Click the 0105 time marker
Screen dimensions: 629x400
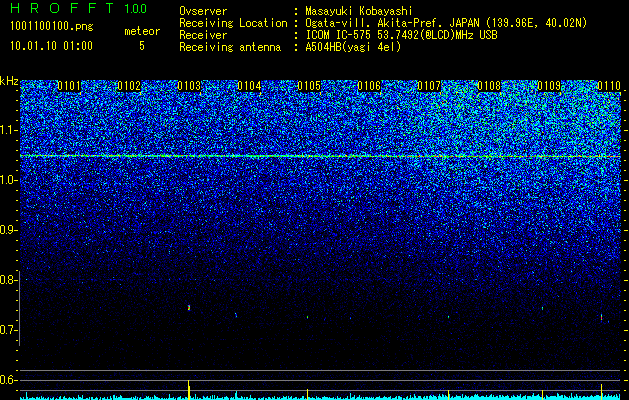coord(309,86)
